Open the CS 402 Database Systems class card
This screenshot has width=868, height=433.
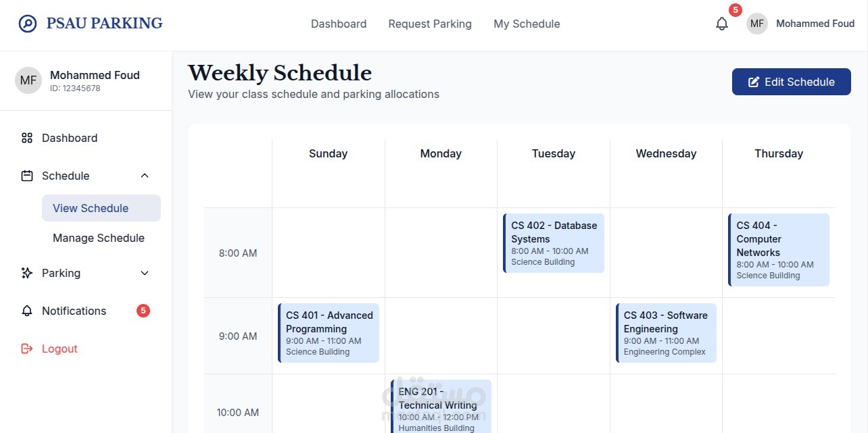pyautogui.click(x=554, y=243)
